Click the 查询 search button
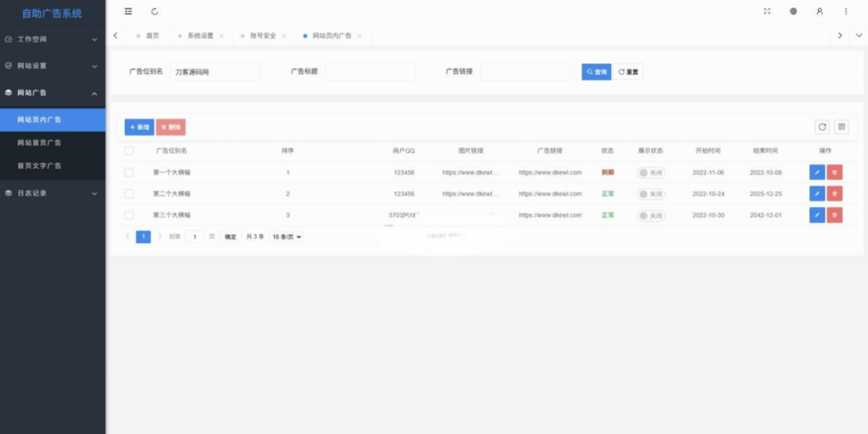Screen dimensions: 868x434 click(x=596, y=72)
